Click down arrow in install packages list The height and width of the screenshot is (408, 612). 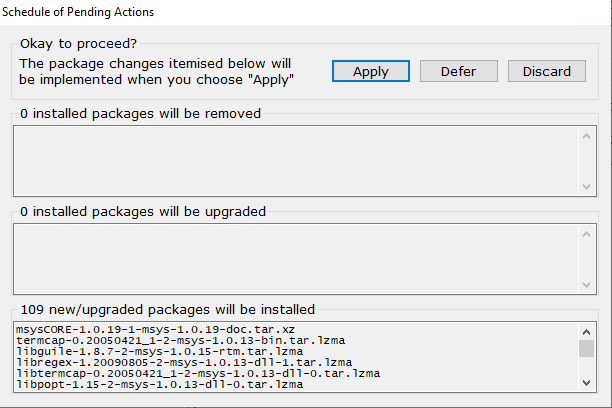click(586, 383)
